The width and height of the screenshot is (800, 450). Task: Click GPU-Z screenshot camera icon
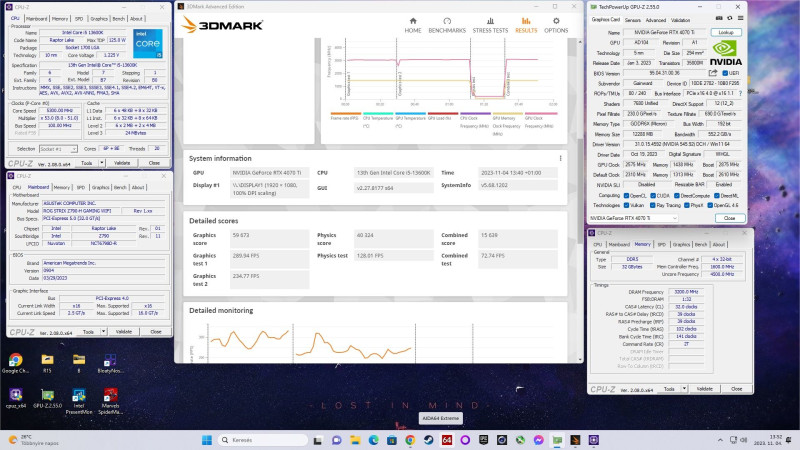click(719, 18)
